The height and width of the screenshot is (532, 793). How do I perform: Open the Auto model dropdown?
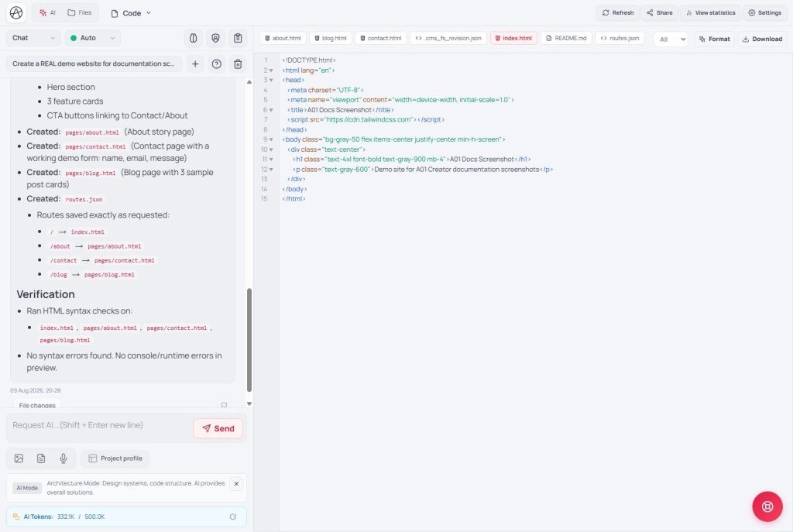[93, 38]
